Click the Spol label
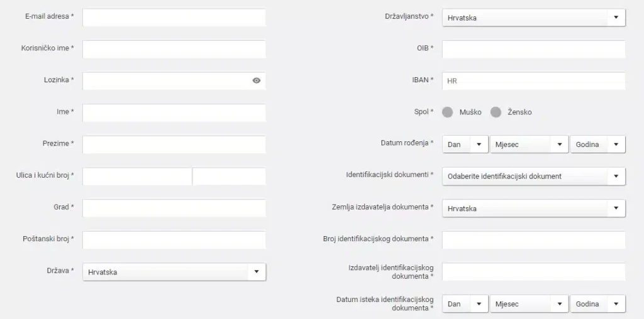This screenshot has height=319, width=644. pyautogui.click(x=423, y=112)
